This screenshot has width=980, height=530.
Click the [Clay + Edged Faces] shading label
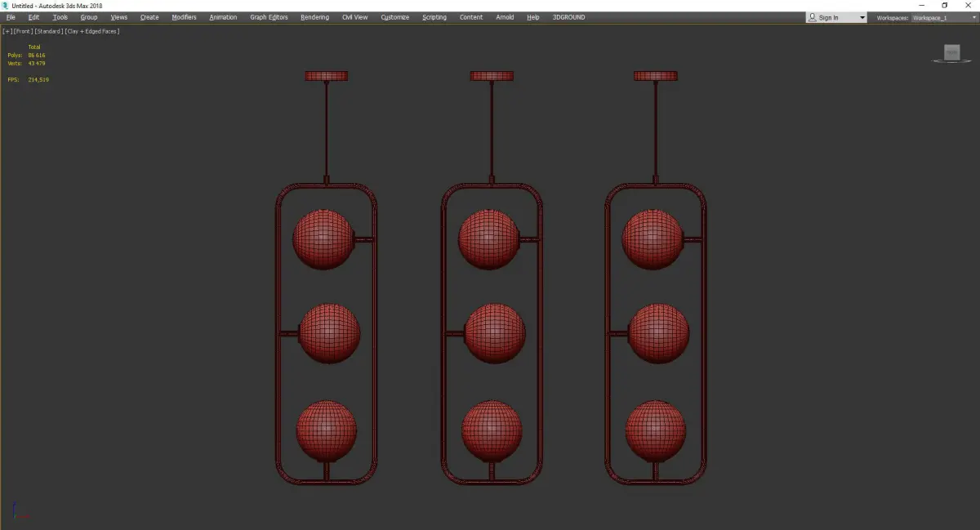92,31
